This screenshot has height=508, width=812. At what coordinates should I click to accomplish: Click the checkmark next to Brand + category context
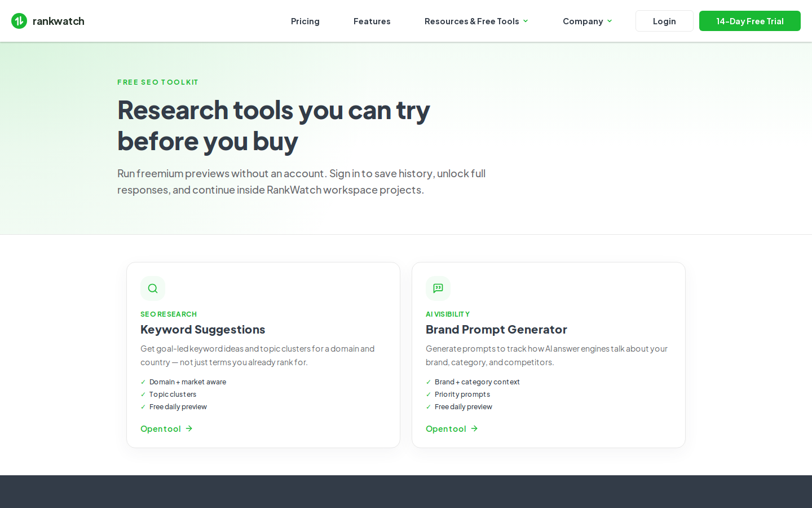pos(429,382)
